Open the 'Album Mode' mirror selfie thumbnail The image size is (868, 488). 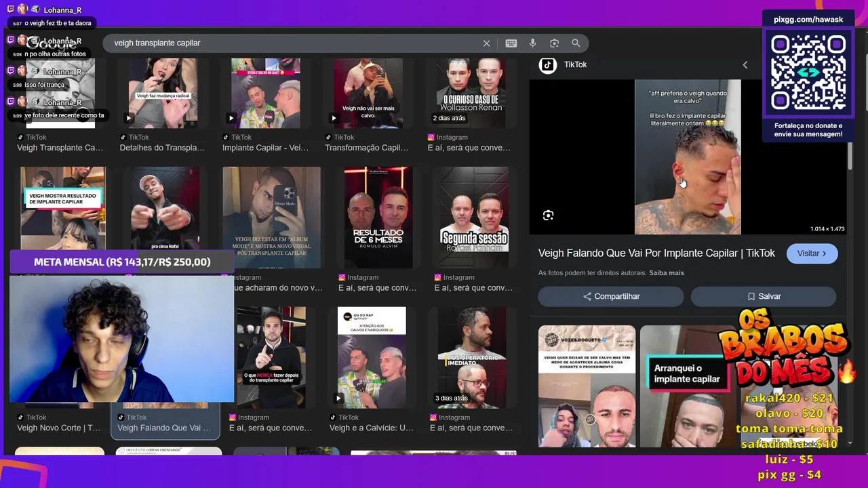pos(271,217)
